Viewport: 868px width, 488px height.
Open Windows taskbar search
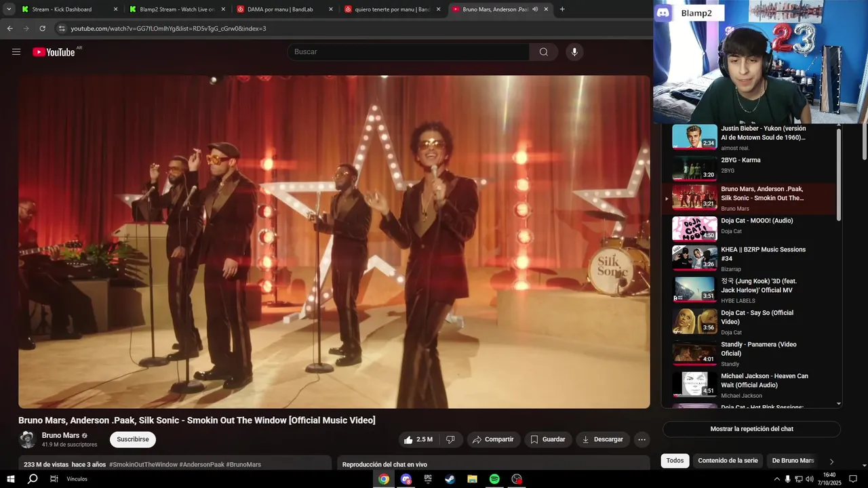tap(33, 479)
